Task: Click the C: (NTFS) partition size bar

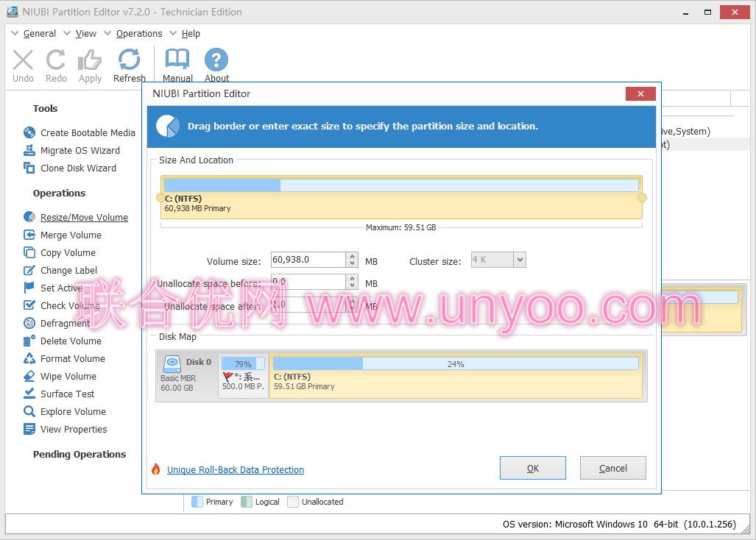Action: (401, 185)
